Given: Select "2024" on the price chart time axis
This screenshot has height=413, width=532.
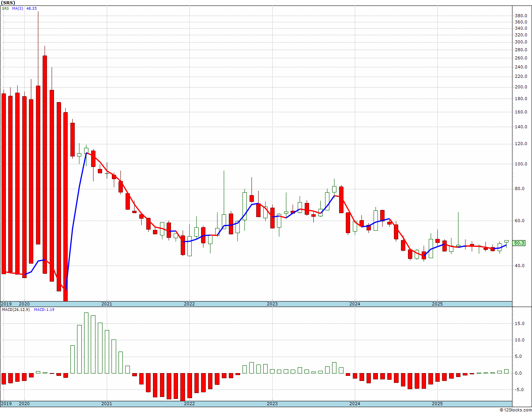Looking at the screenshot, I should click(x=355, y=304).
